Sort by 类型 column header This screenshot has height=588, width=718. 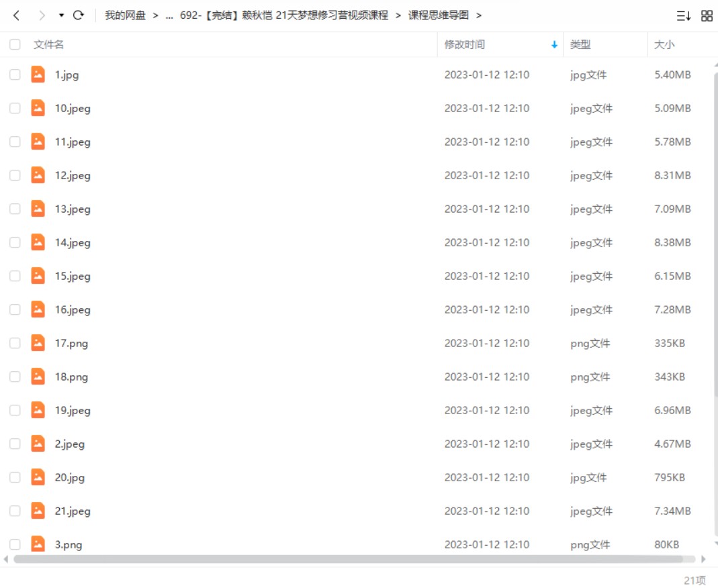pos(580,44)
